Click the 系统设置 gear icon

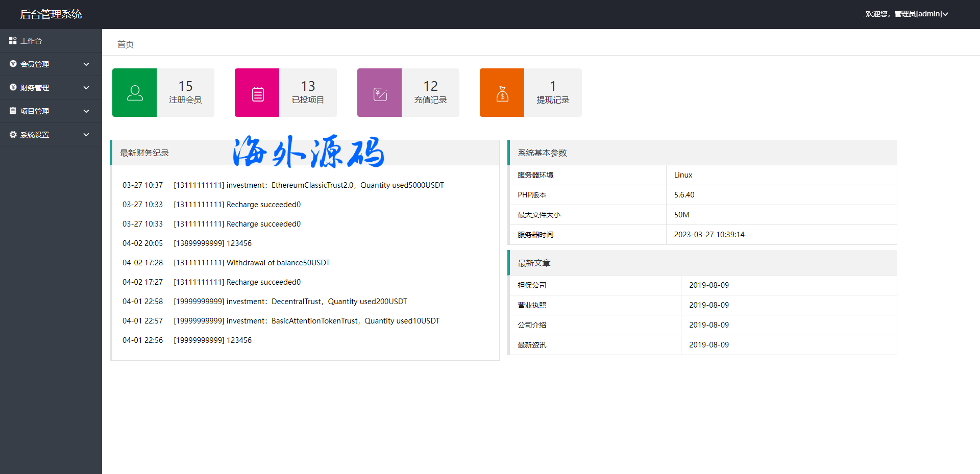click(13, 135)
